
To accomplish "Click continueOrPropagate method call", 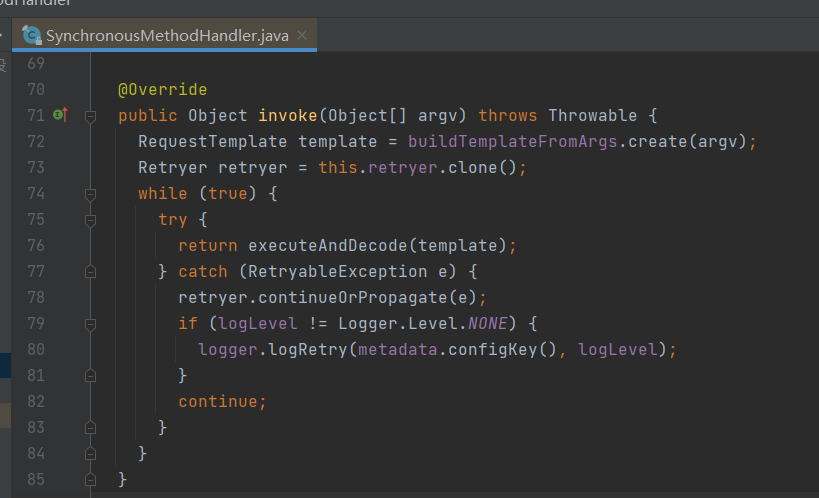I will click(353, 298).
